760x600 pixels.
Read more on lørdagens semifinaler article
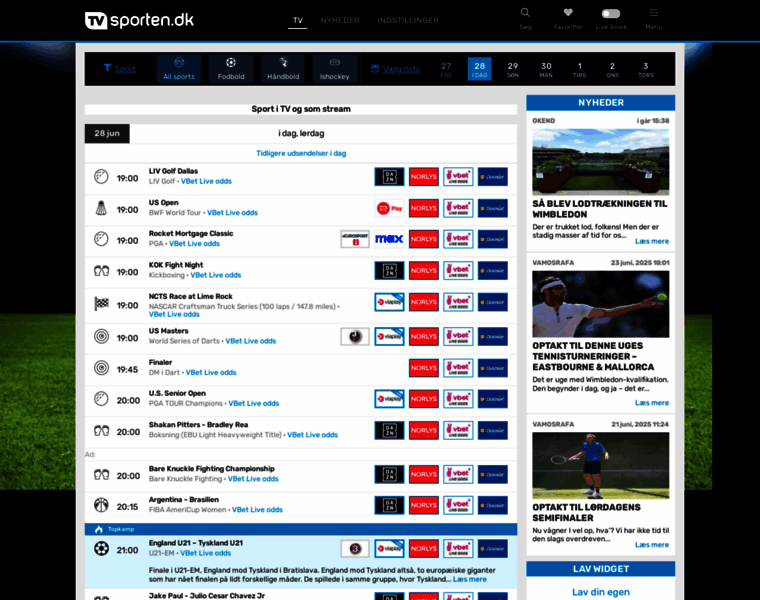651,545
